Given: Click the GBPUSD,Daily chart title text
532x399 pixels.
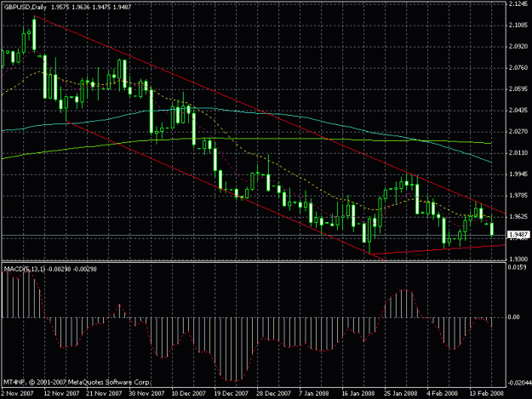Looking at the screenshot, I should pyautogui.click(x=25, y=7).
